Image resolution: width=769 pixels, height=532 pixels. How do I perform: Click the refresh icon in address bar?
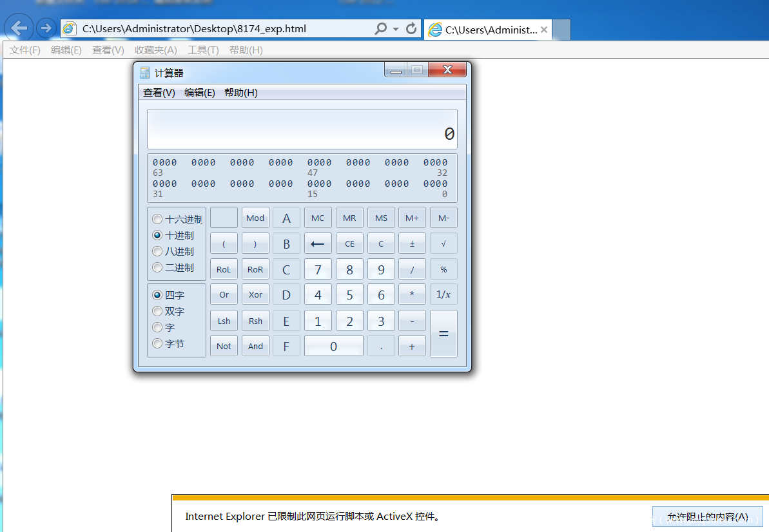click(x=411, y=29)
